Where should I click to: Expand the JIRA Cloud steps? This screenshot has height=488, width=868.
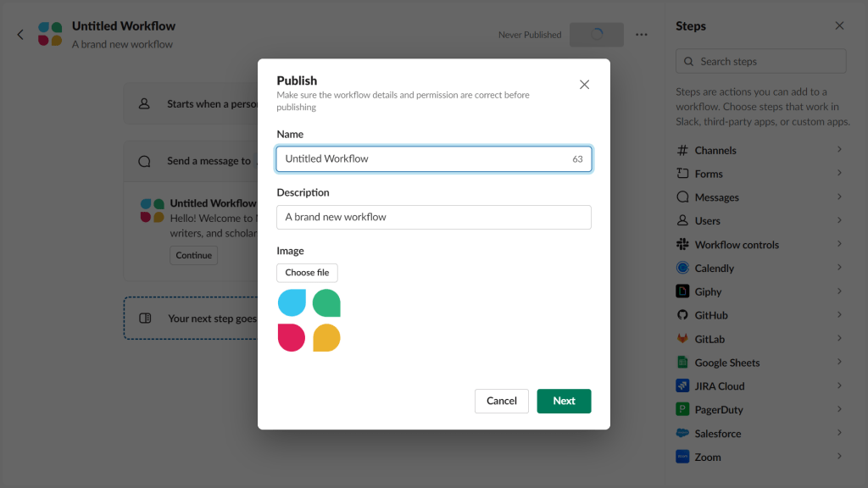(720, 385)
